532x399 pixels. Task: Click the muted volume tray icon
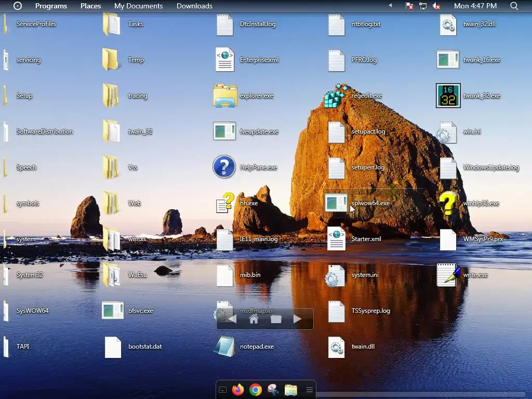pyautogui.click(x=436, y=6)
